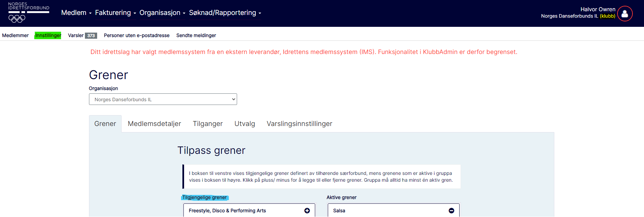Viewport: 644px width, 217px height.
Task: Switch to the Varslingsinnstillinger tab
Action: click(300, 124)
